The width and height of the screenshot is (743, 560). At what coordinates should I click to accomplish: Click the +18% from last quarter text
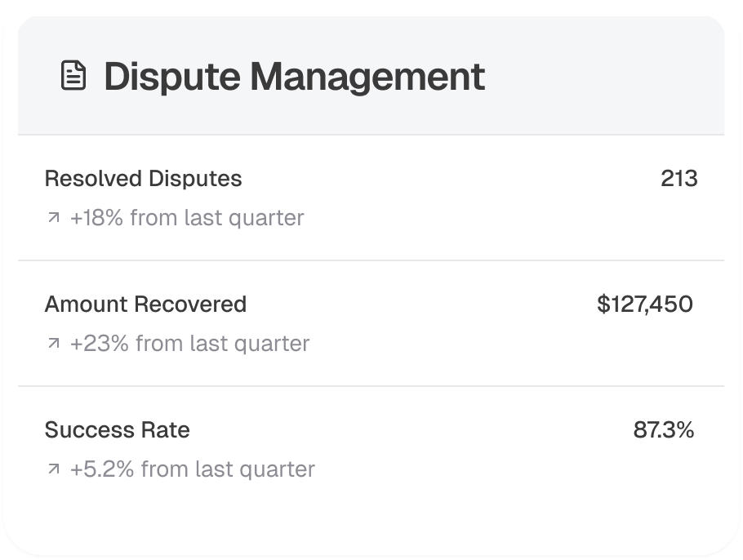click(x=186, y=219)
